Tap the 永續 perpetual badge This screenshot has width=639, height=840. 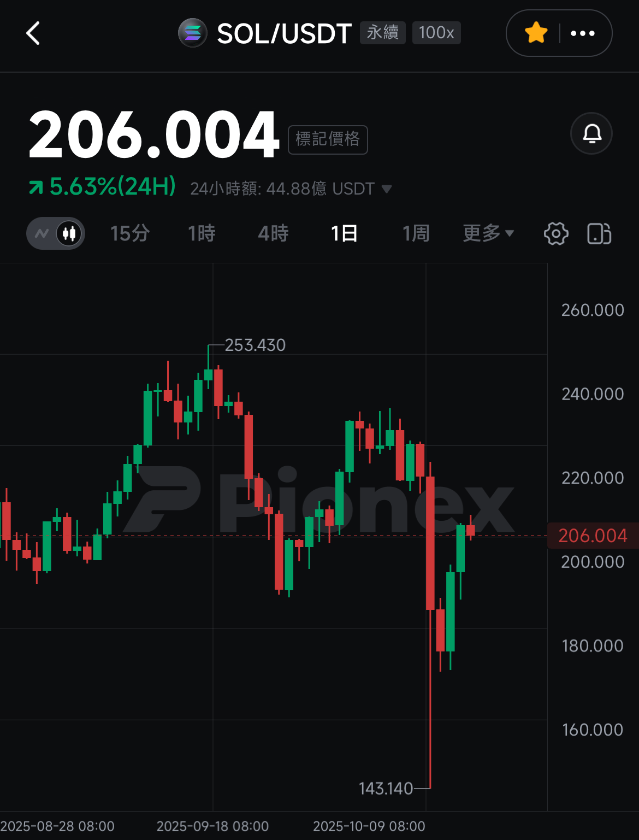pyautogui.click(x=383, y=33)
